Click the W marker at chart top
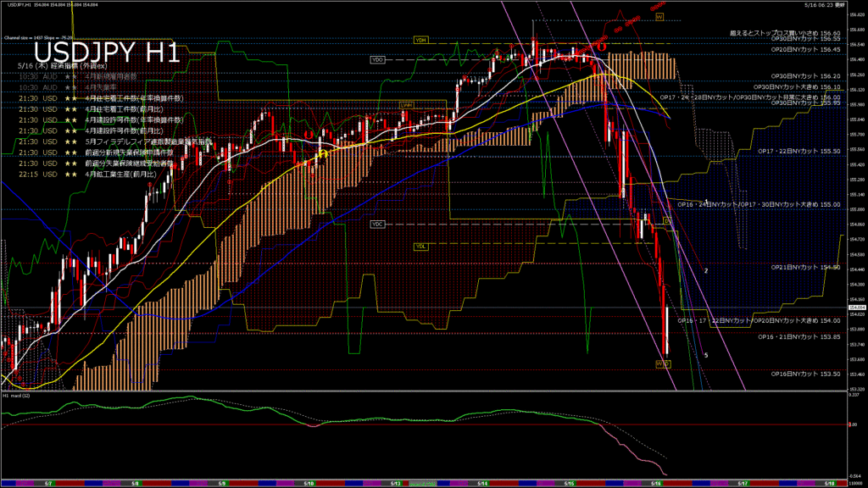The width and height of the screenshot is (868, 488). pyautogui.click(x=658, y=17)
